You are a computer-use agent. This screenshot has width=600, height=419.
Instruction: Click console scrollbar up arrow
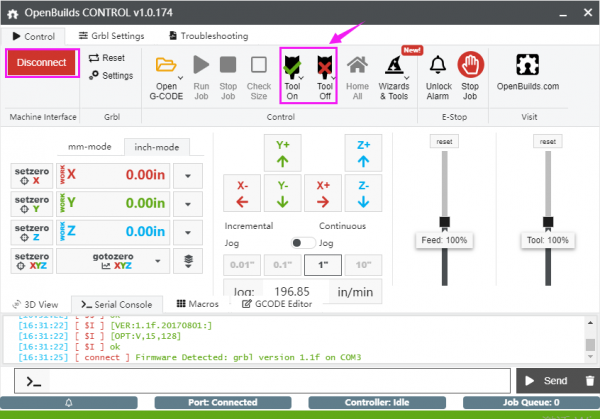click(590, 323)
